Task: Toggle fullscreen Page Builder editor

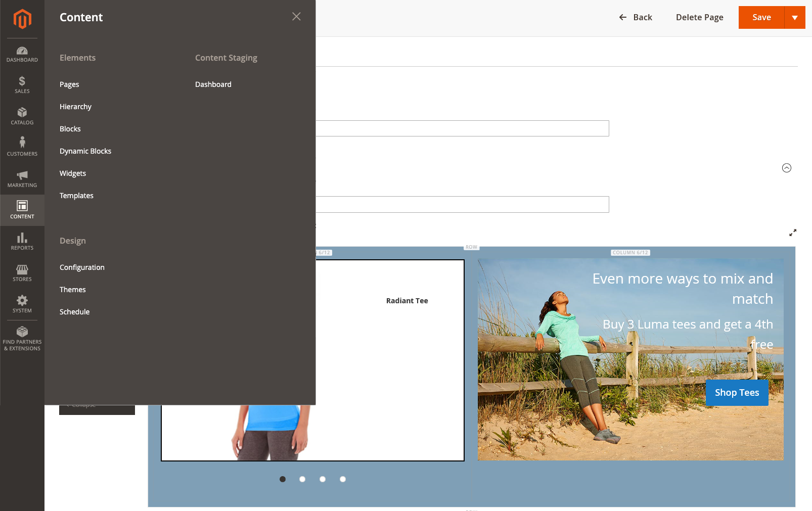Action: [x=793, y=233]
